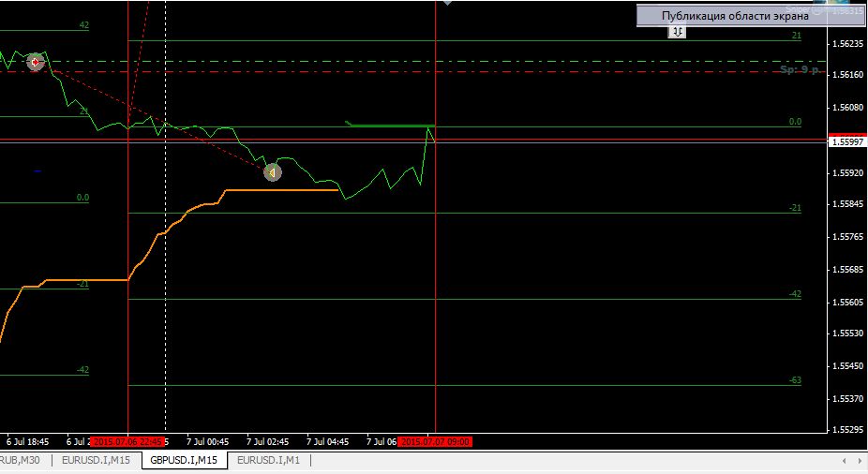This screenshot has height=474, width=868.
Task: Click the small blue dash marker
Action: coord(37,171)
